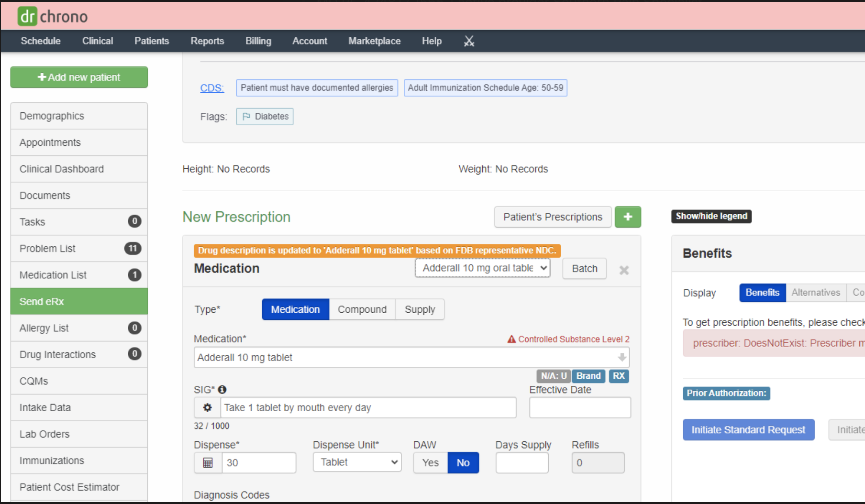Open Lab Orders in sidebar
This screenshot has height=504, width=865.
[x=79, y=434]
